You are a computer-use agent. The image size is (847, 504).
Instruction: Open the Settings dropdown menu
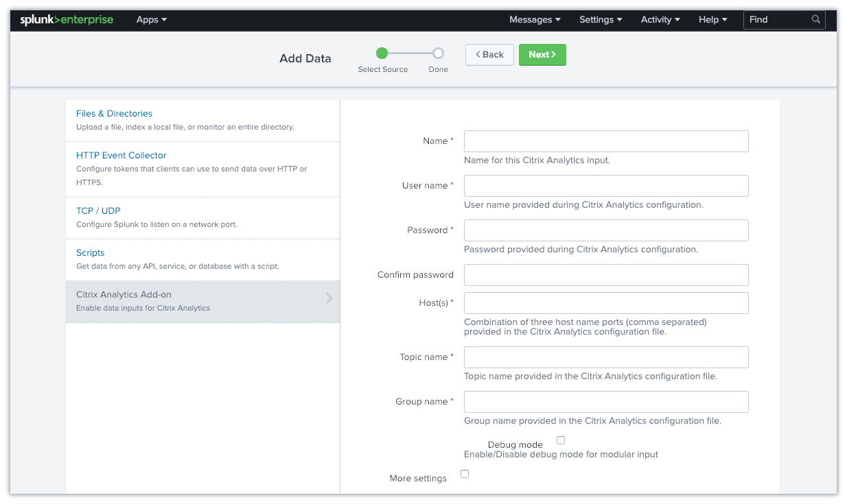click(x=601, y=20)
